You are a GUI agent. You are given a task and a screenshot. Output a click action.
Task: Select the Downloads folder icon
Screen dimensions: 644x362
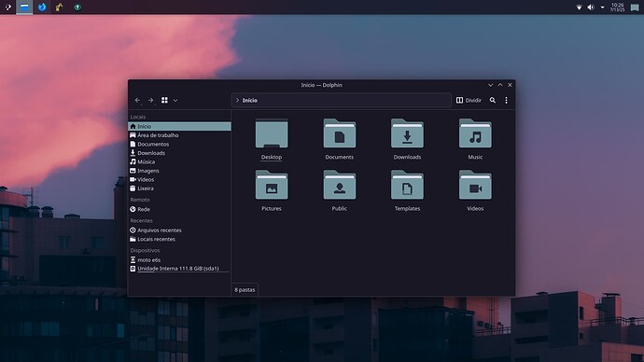tap(407, 133)
